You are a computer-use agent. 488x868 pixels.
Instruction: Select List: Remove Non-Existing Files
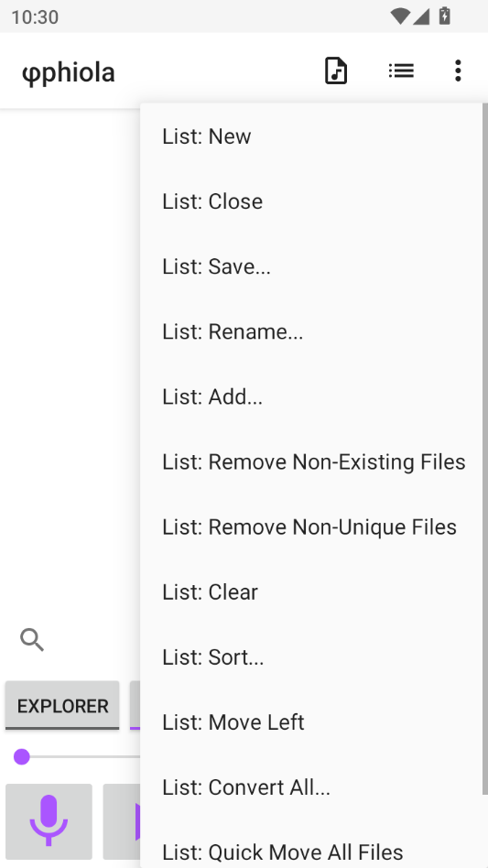(x=314, y=462)
